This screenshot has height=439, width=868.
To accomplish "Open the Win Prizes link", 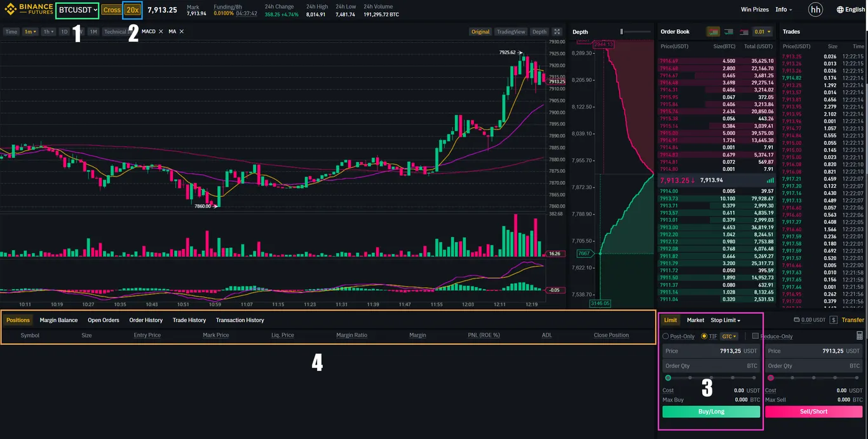I will pos(755,10).
